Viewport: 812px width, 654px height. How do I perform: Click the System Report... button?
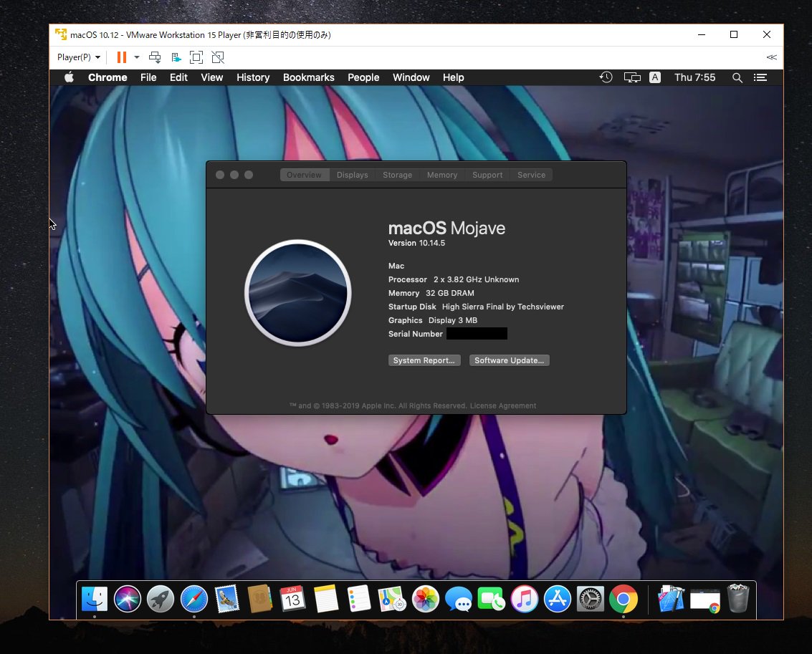click(x=424, y=360)
